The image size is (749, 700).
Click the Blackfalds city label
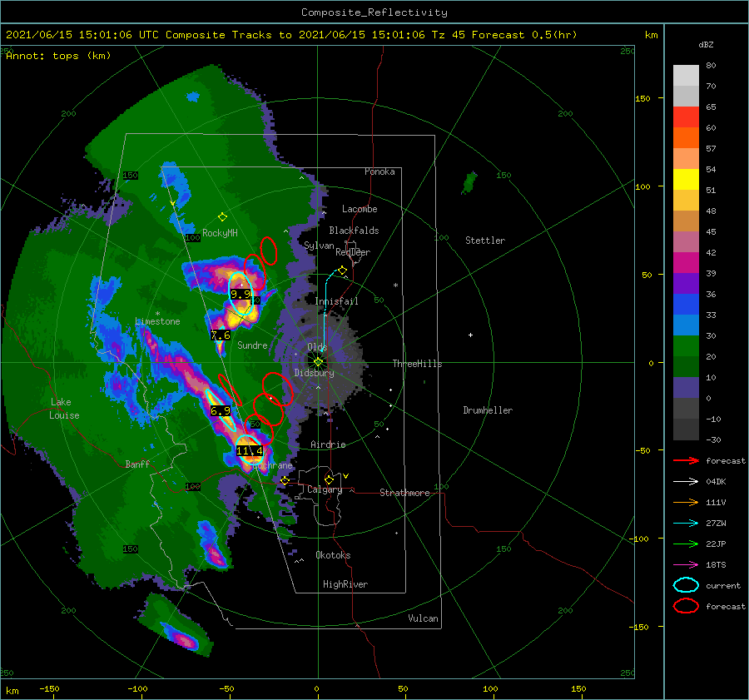[x=354, y=231]
